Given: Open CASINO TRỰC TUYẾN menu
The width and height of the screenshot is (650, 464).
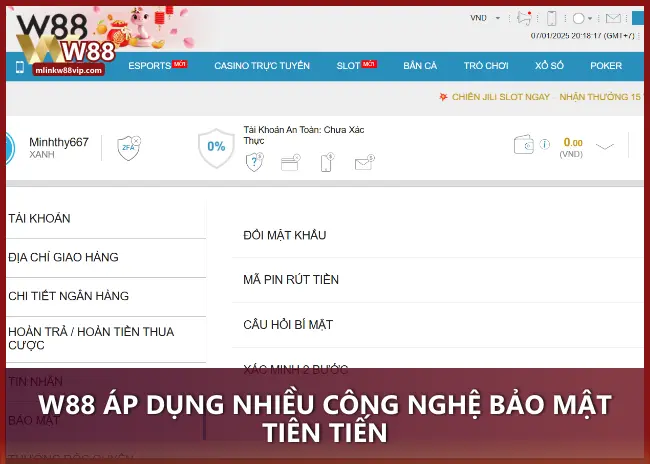Looking at the screenshot, I should tap(262, 66).
